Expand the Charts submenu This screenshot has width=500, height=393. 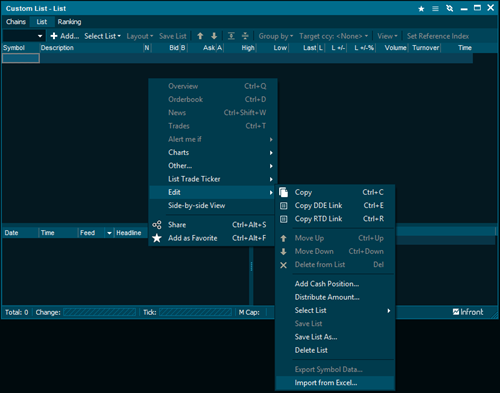point(212,152)
